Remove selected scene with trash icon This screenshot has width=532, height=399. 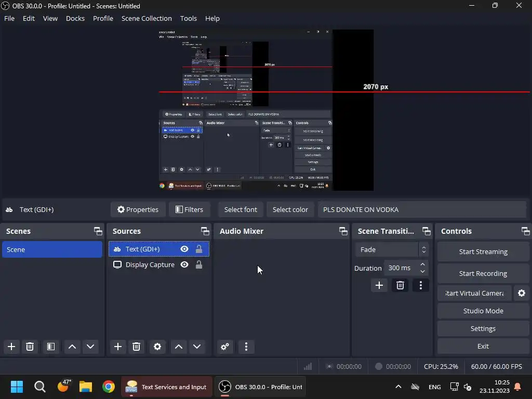30,347
